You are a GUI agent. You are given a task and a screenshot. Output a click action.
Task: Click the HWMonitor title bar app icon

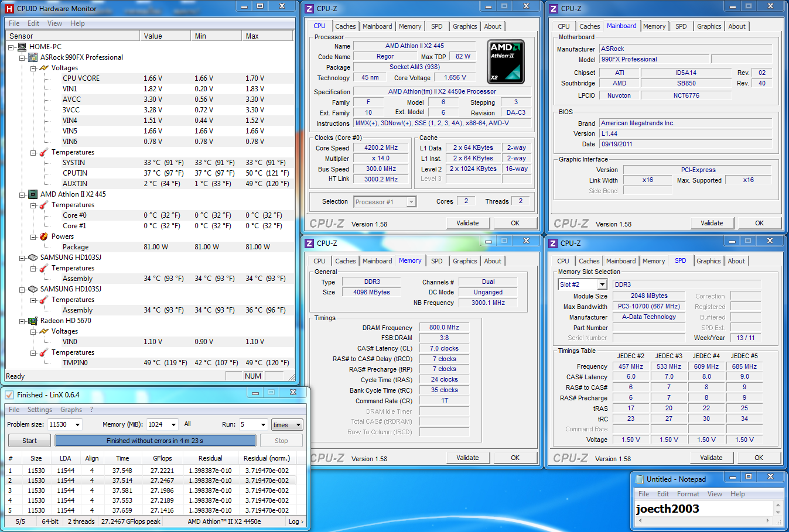click(x=9, y=9)
